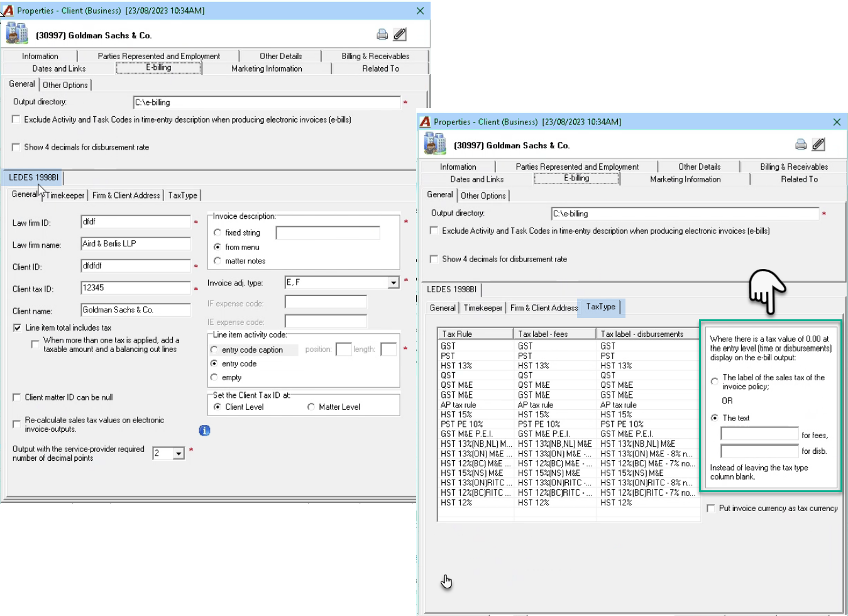848x616 pixels.
Task: Click the 'Tax label - fees' column header
Action: point(555,334)
